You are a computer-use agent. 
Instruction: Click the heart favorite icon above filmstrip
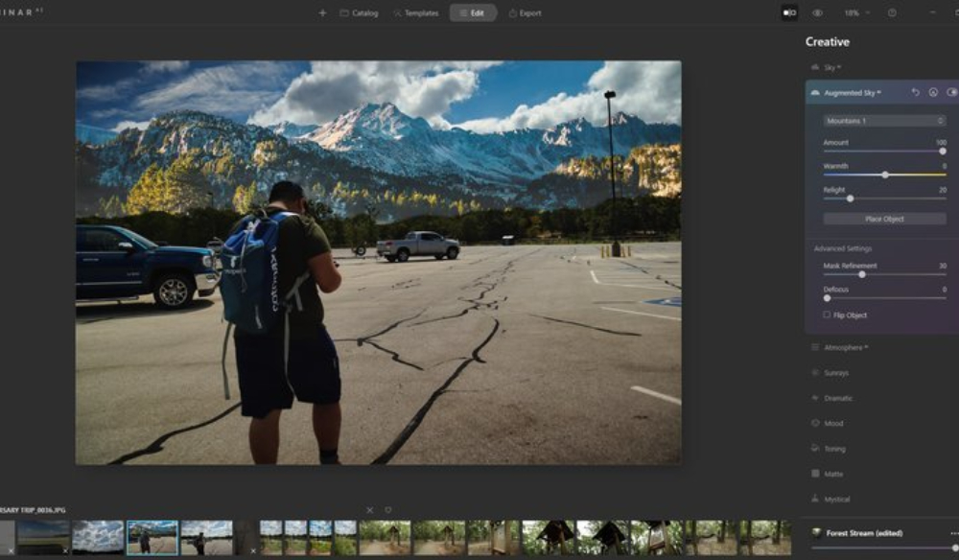388,510
